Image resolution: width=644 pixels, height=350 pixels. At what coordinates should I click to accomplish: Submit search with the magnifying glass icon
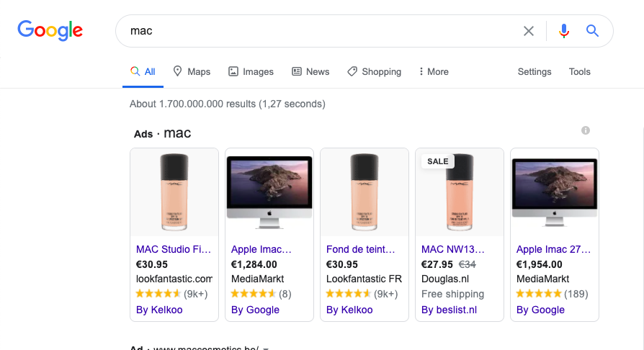(x=592, y=31)
